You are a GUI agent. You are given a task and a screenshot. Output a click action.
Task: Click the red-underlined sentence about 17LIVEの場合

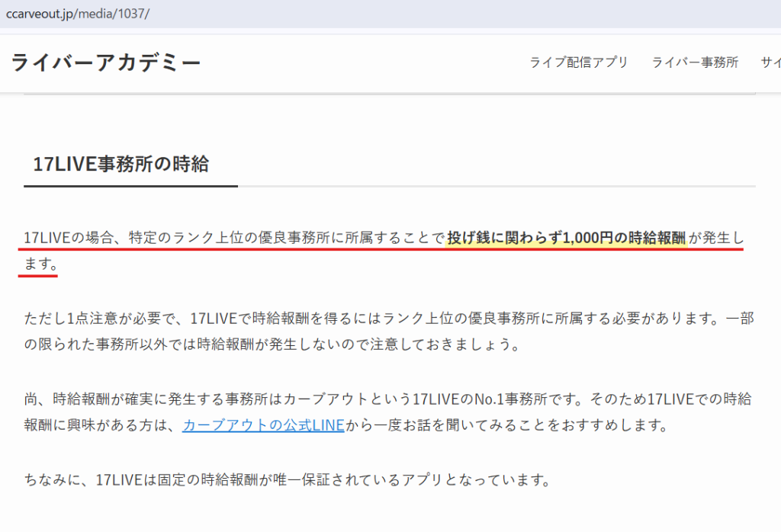point(229,238)
